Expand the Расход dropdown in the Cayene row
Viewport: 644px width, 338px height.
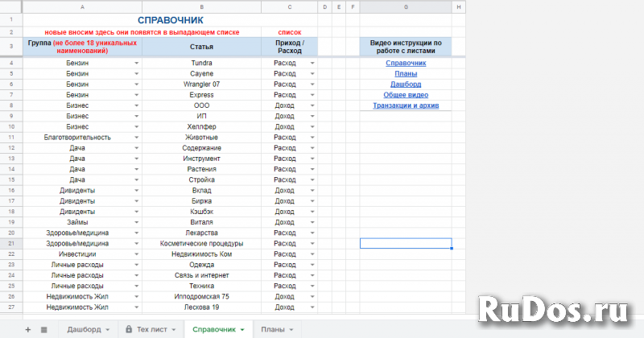pyautogui.click(x=312, y=73)
